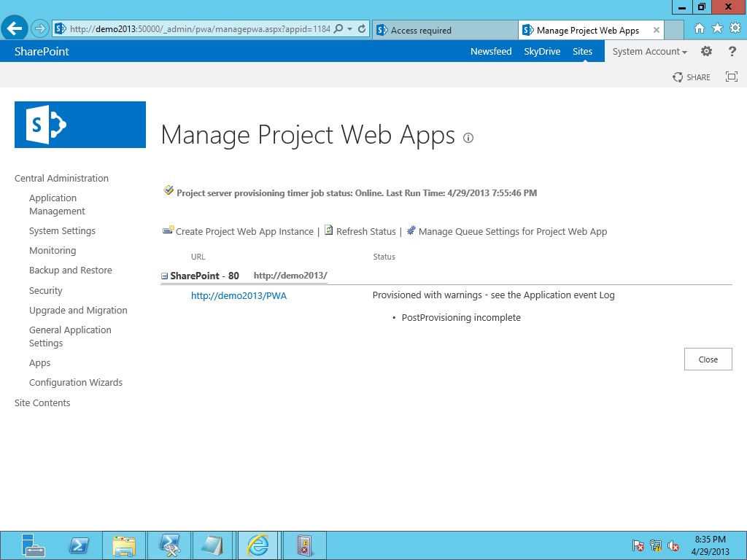The height and width of the screenshot is (560, 747).
Task: Expand the System Account menu
Action: [649, 52]
